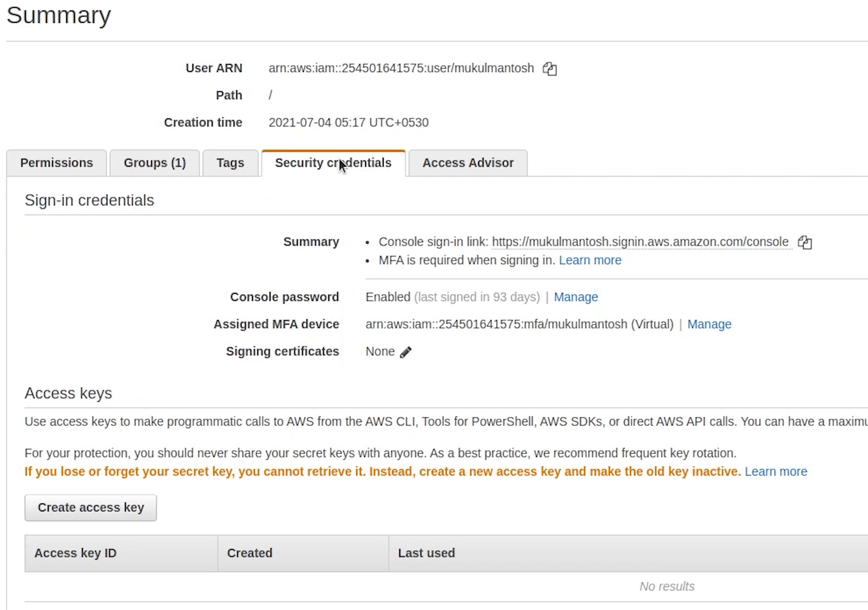Viewport: 868px width, 610px height.
Task: Copy the User ARN to clipboard
Action: [550, 69]
